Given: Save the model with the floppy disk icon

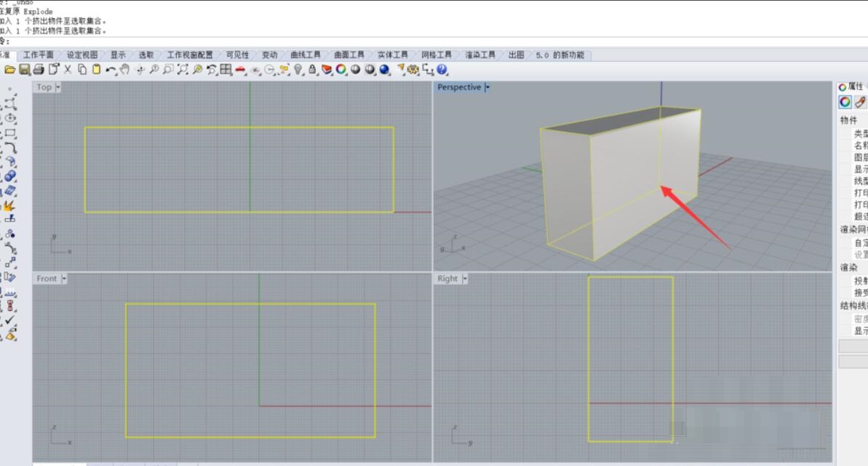Looking at the screenshot, I should [x=24, y=69].
